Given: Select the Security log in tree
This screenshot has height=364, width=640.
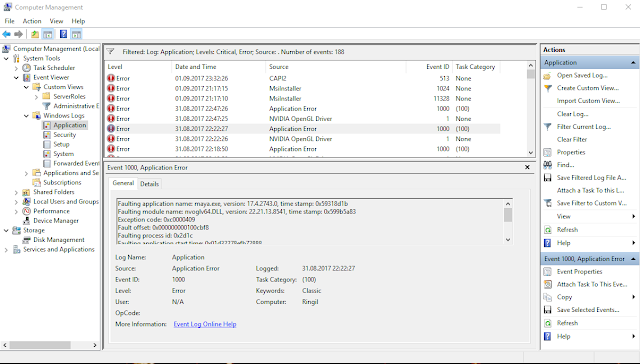Looking at the screenshot, I should click(64, 135).
